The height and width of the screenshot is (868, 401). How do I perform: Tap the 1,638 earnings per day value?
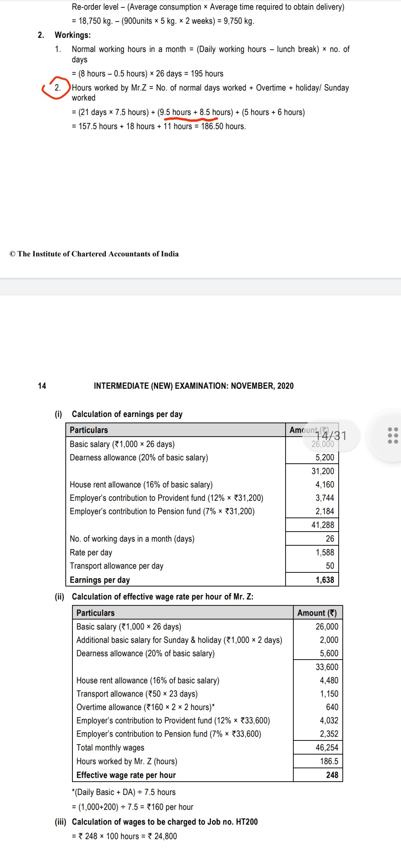pos(325,580)
